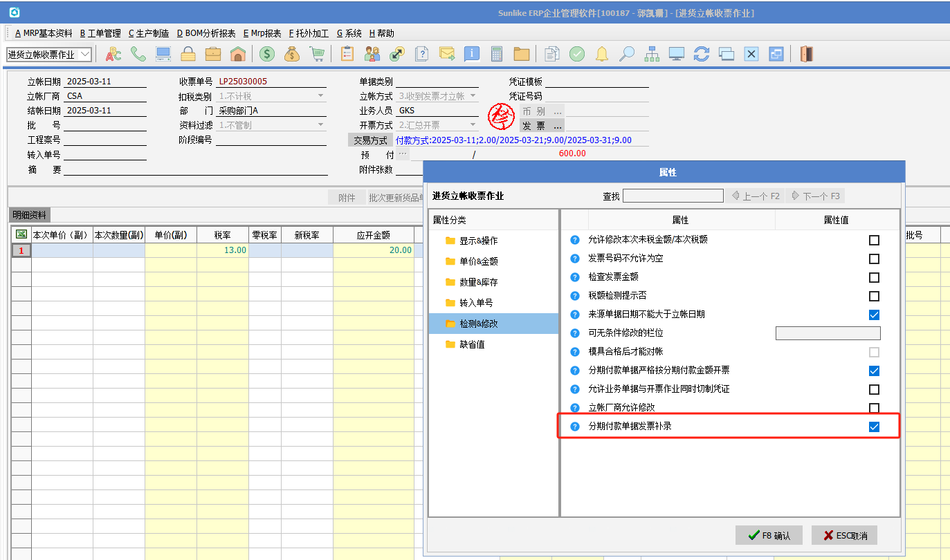Viewport: 950px width, 560px height.
Task: Click the shopping cart toolbar icon
Action: [317, 54]
